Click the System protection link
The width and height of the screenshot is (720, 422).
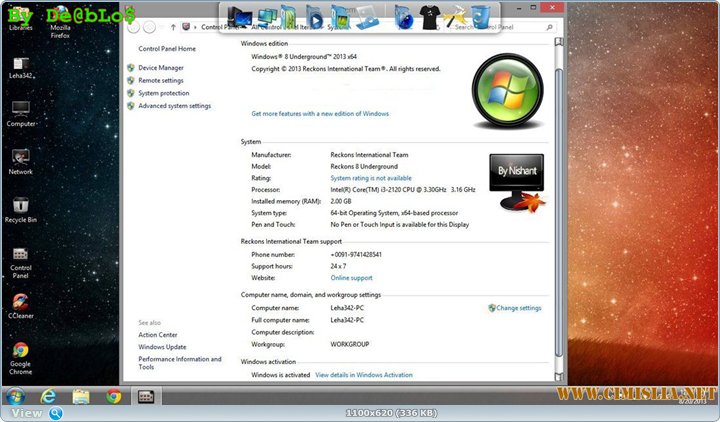(x=163, y=93)
